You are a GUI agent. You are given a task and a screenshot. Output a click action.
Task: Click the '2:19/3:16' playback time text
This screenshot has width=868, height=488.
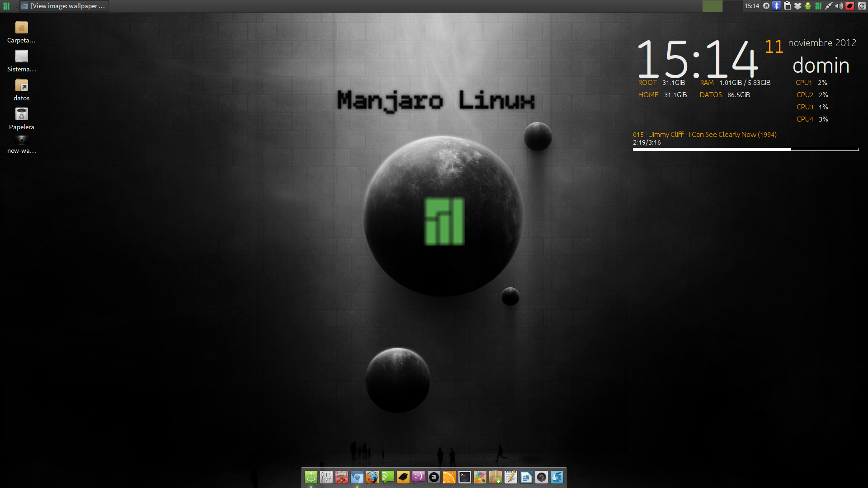[x=647, y=142]
